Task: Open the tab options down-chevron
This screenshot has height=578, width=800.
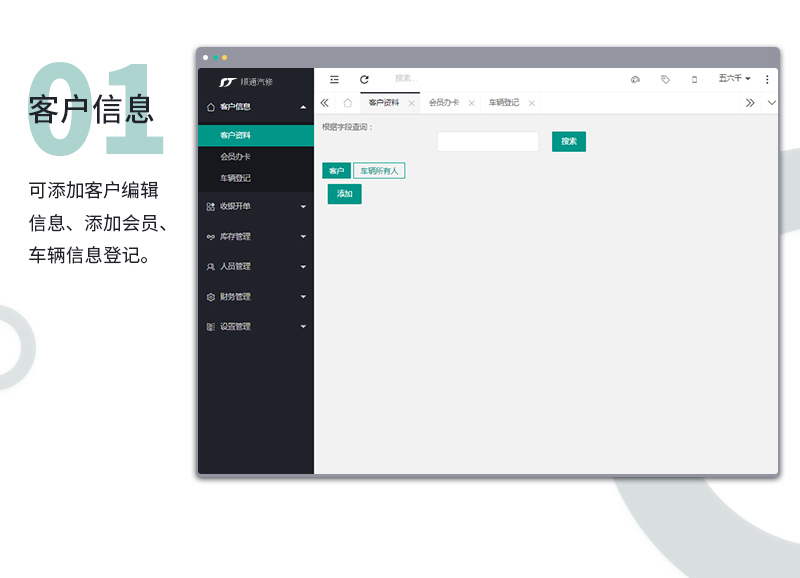Action: point(771,103)
